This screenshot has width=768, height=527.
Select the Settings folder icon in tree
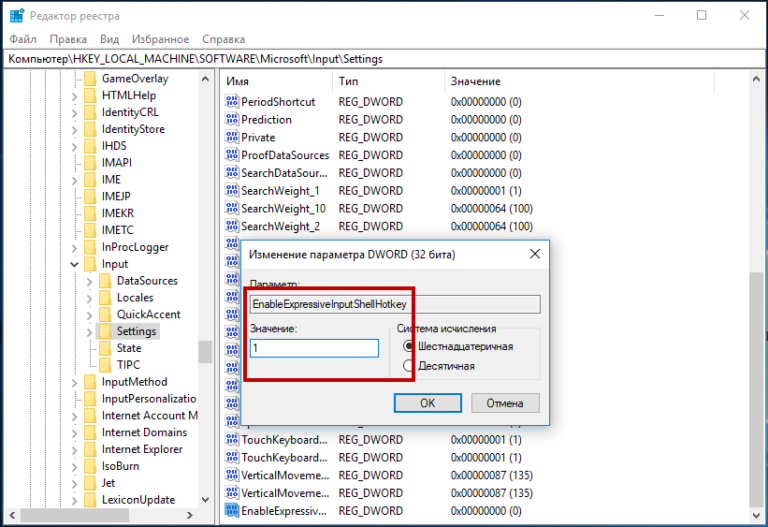[x=104, y=331]
